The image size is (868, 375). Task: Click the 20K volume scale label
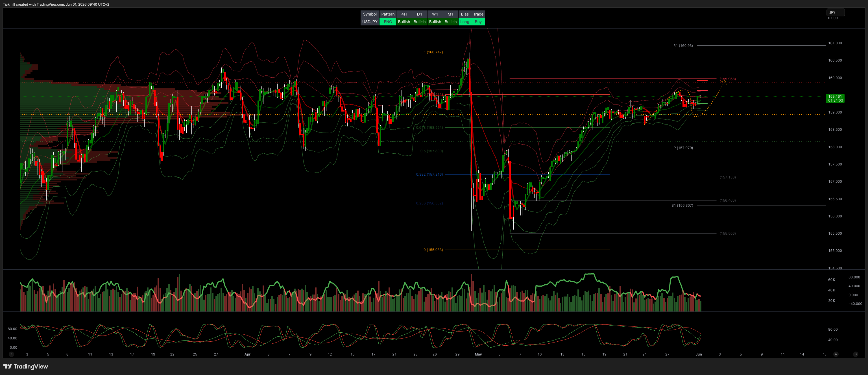[831, 301]
